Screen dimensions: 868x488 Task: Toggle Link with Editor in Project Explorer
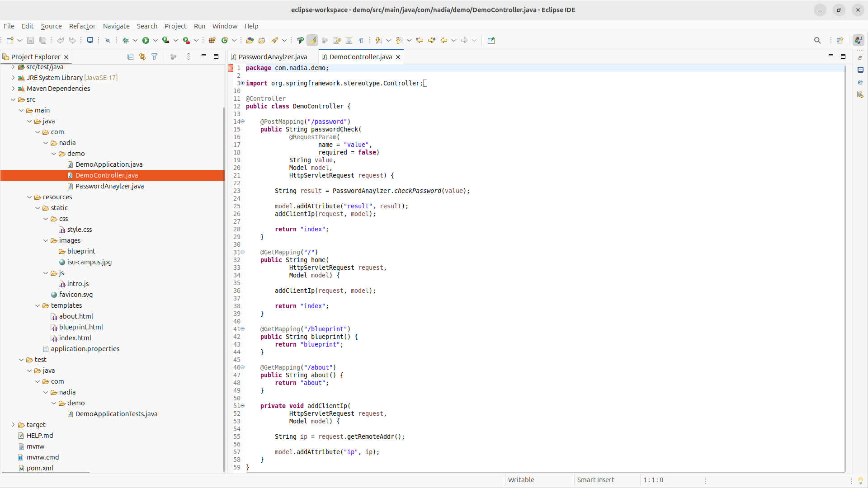[x=142, y=56]
